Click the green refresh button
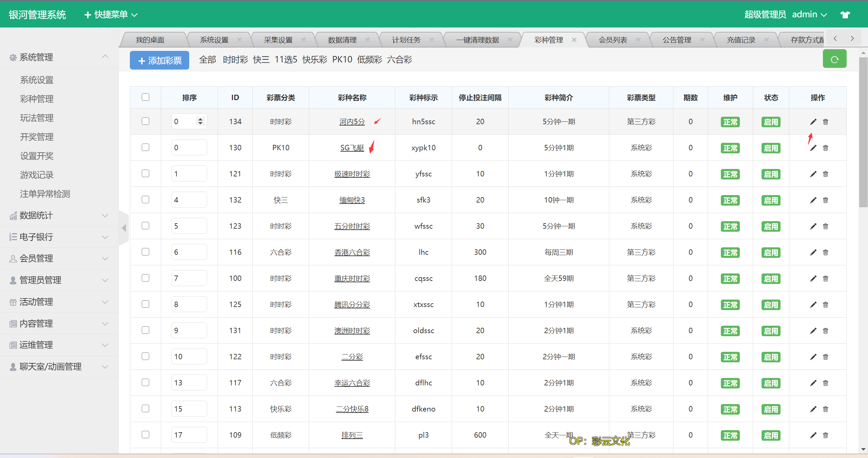 [x=834, y=60]
